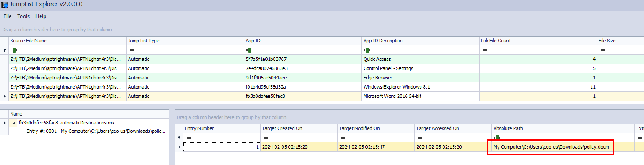This screenshot has height=165, width=644.
Task: Click the Target Modified On equals filter icon
Action: [x=342, y=138]
